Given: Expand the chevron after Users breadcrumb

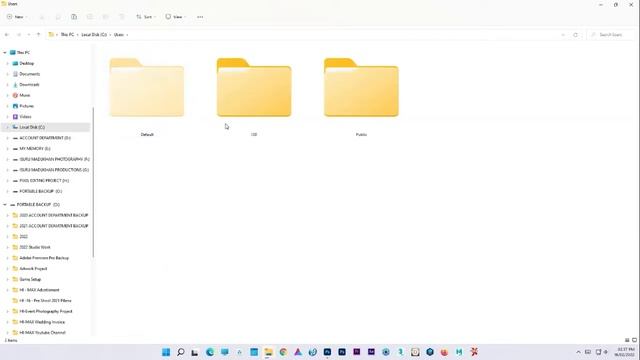Looking at the screenshot, I should pos(127,35).
